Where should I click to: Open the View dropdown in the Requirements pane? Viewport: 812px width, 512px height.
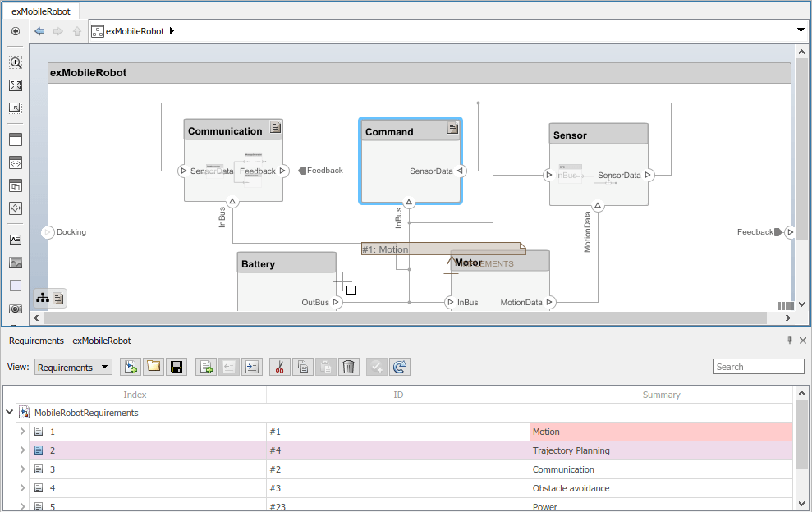click(x=73, y=367)
